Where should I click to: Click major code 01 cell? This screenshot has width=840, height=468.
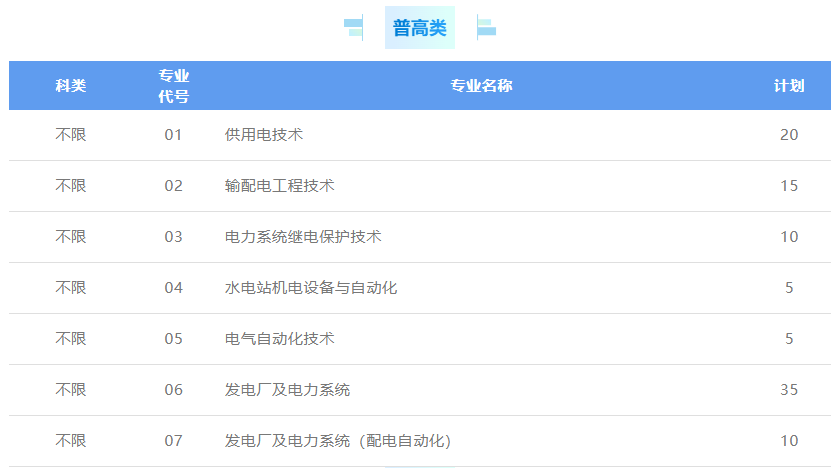tap(174, 135)
